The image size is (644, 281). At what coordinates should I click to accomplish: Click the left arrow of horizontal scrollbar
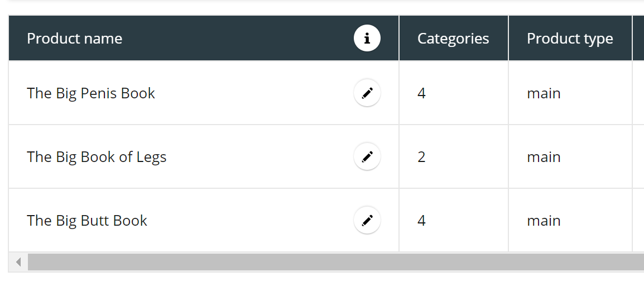18,262
